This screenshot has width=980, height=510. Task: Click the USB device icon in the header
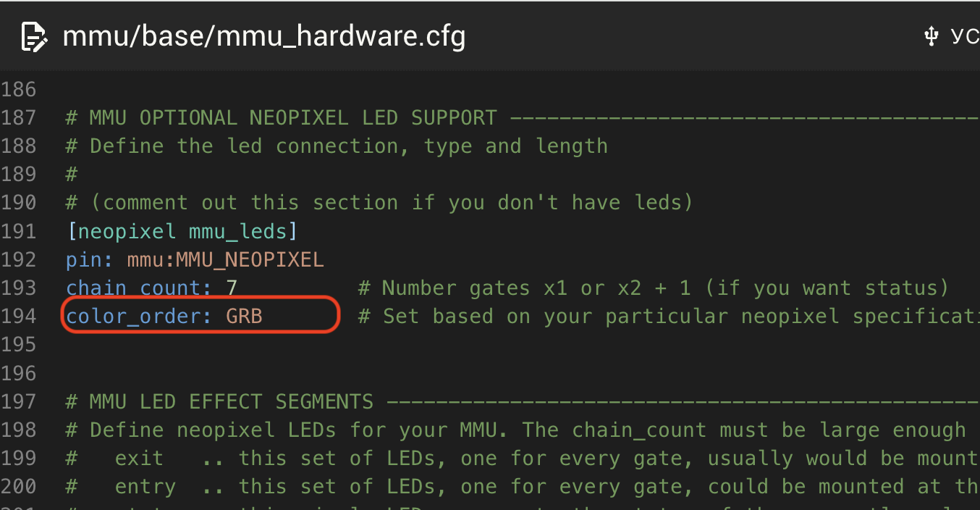[x=932, y=36]
